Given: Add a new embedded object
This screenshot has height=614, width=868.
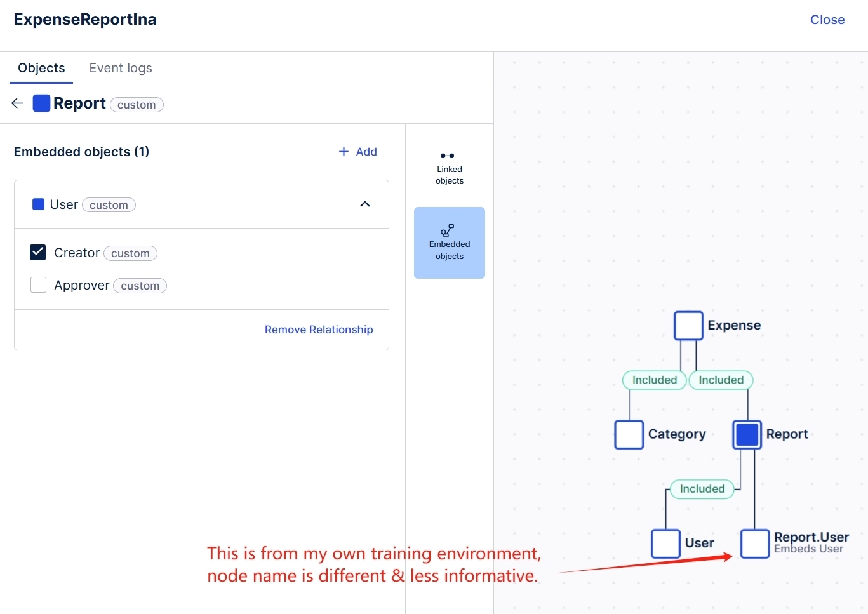Looking at the screenshot, I should point(358,152).
